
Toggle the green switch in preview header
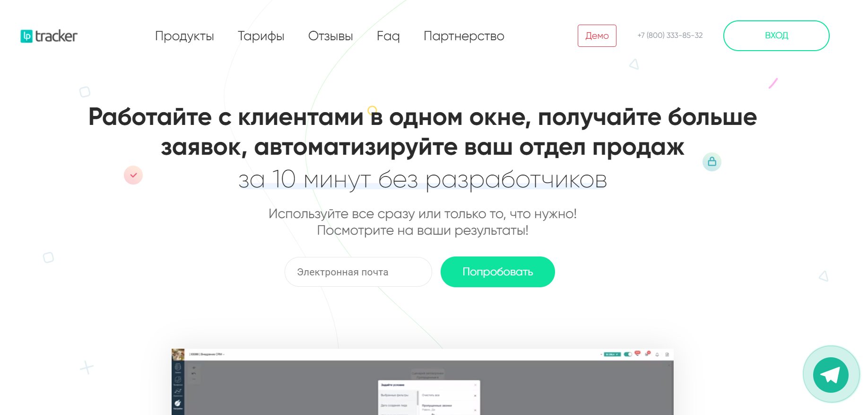tap(628, 354)
